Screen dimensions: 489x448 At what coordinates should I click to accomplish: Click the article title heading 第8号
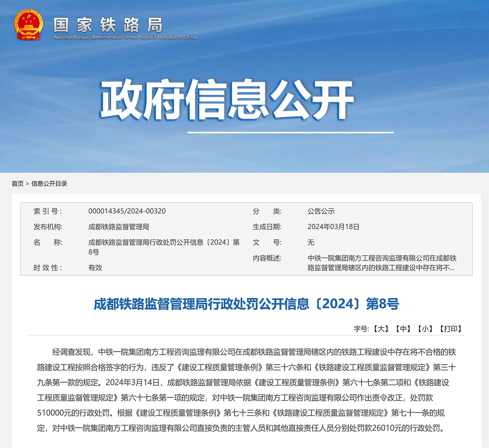pos(246,304)
